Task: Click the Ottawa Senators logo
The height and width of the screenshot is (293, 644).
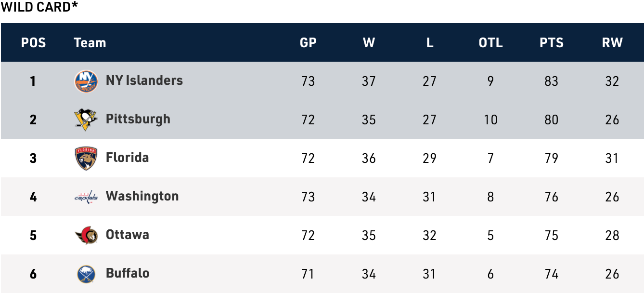Action: point(86,235)
